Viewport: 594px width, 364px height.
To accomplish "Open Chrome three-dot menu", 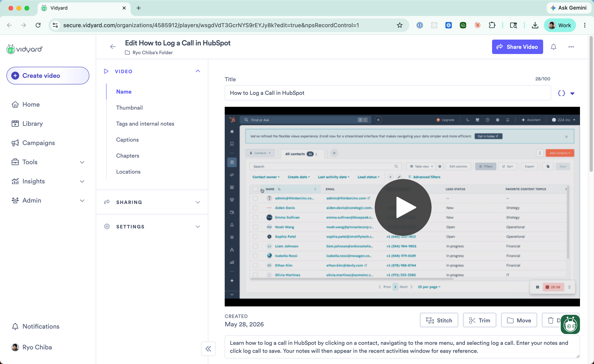I will pos(585,25).
